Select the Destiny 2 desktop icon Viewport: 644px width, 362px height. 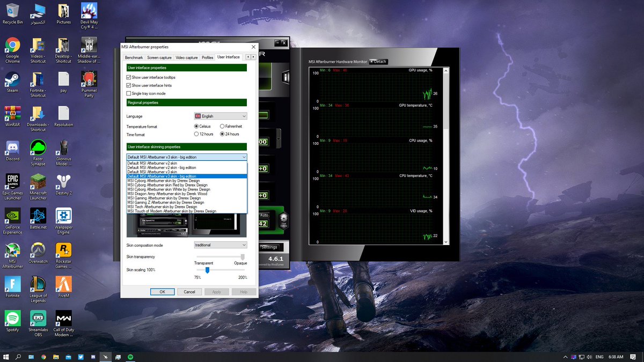coord(63,184)
